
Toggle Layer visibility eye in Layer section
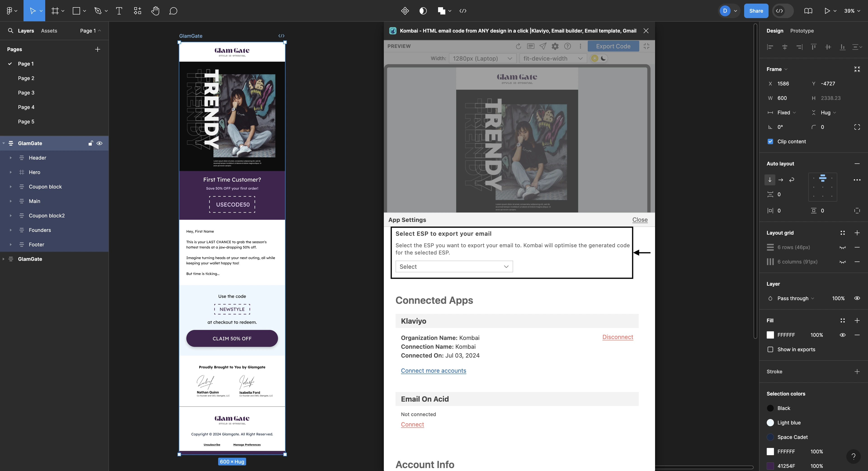point(857,298)
